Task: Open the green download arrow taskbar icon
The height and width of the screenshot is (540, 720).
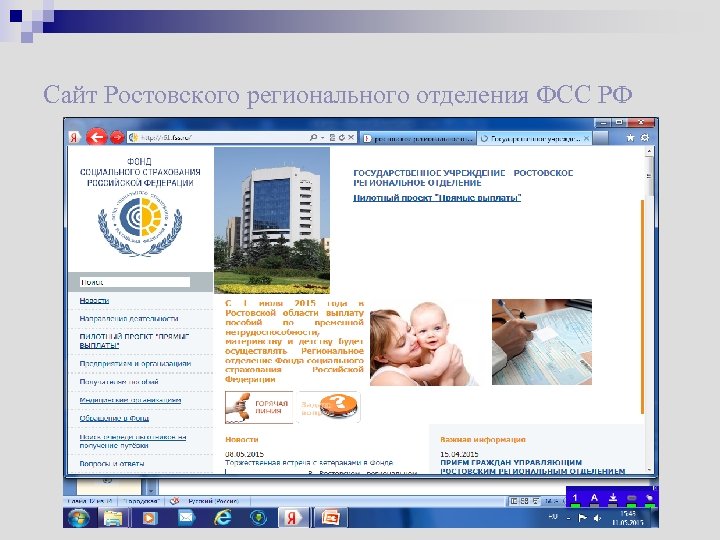Action: 259,518
